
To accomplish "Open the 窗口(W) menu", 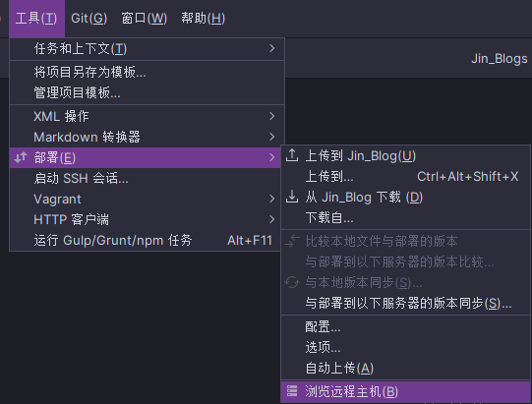I will click(x=145, y=19).
